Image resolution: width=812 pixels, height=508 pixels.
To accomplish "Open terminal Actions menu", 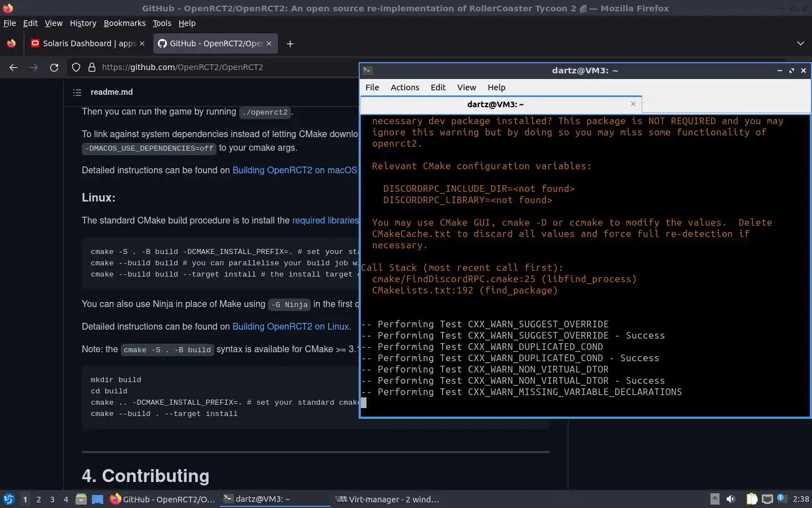I will tap(405, 87).
